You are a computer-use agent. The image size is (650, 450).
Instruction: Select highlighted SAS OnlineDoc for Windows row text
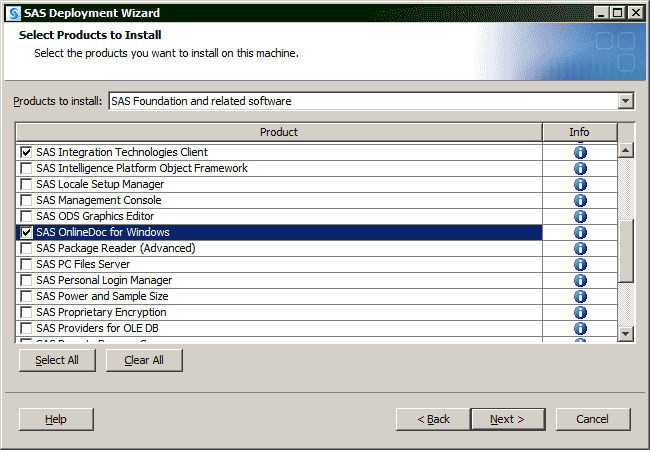click(x=103, y=232)
